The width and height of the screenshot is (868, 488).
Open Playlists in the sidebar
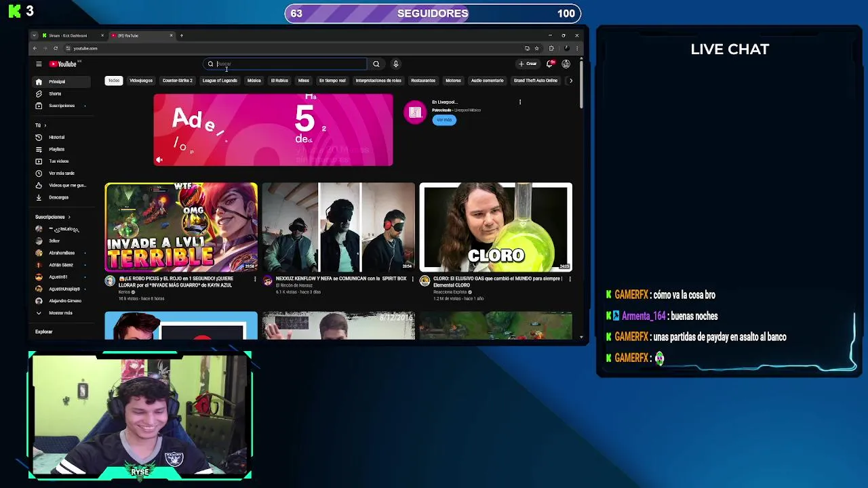pyautogui.click(x=62, y=149)
